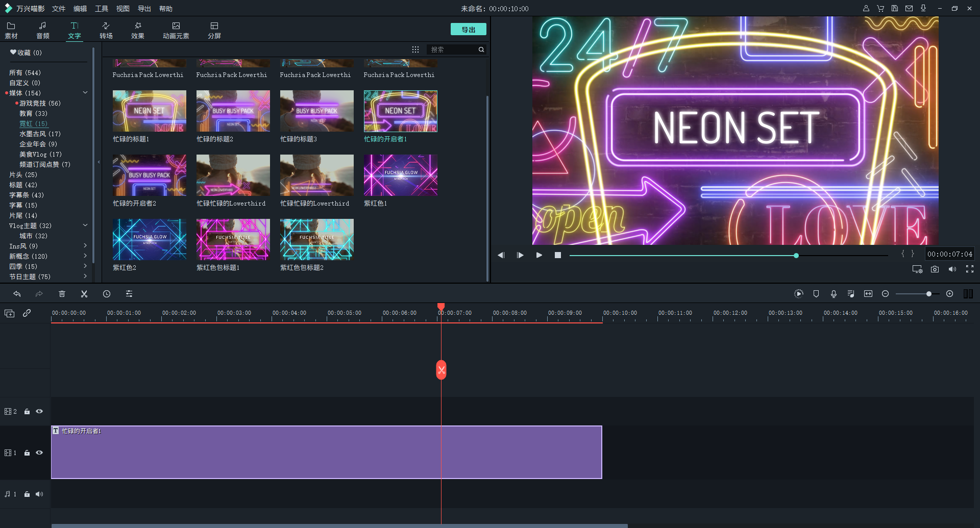
Task: Open the 转场 transitions tab
Action: pos(106,30)
